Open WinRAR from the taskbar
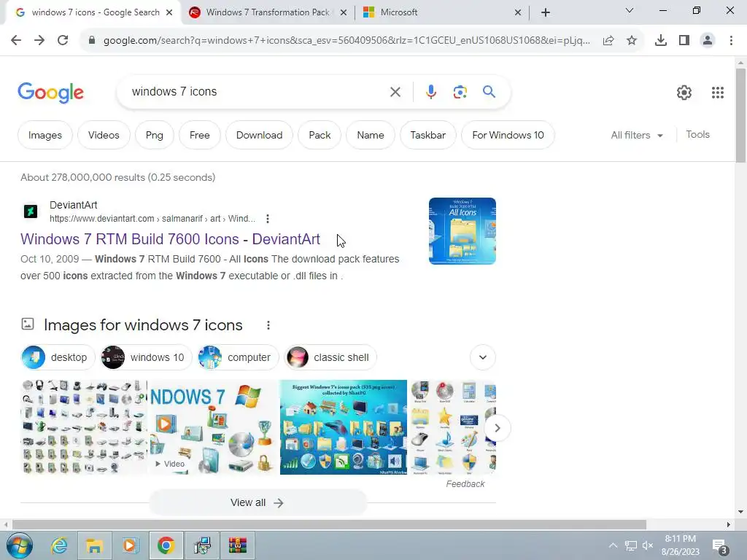 click(237, 545)
